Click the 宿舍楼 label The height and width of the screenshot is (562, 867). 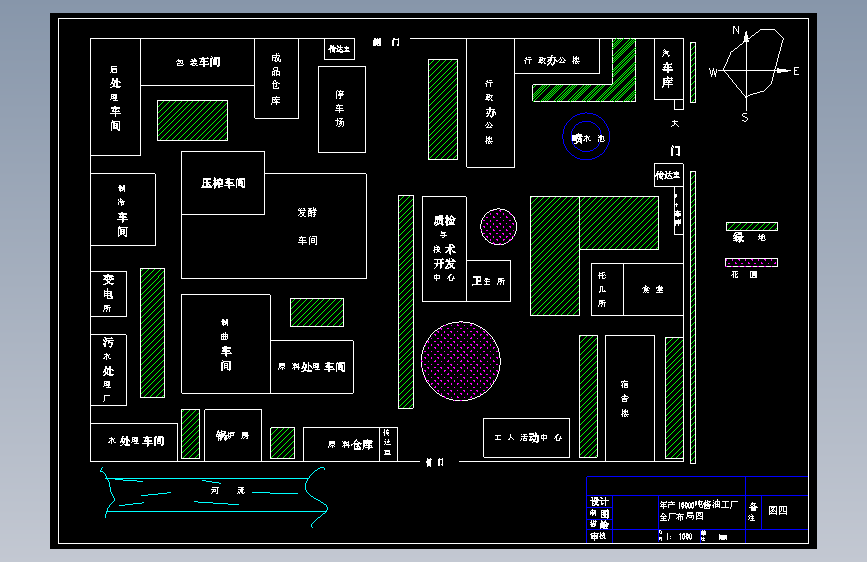pos(624,398)
